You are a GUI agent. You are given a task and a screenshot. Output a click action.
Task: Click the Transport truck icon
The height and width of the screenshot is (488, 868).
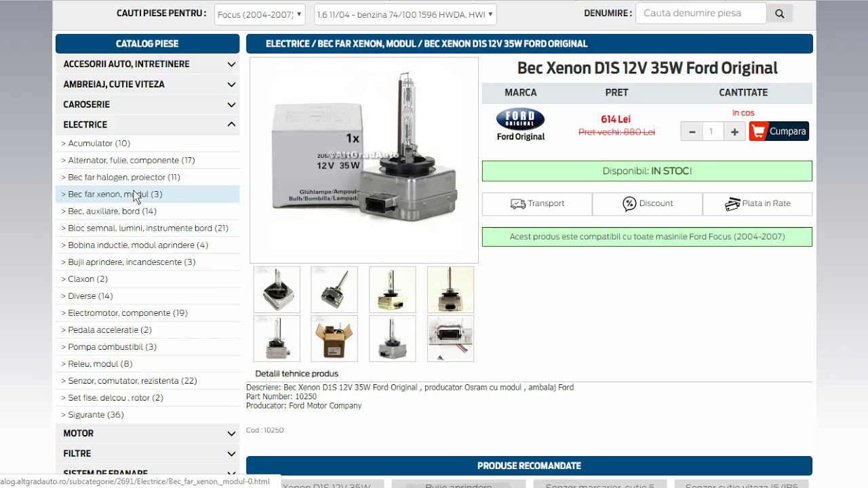(517, 203)
